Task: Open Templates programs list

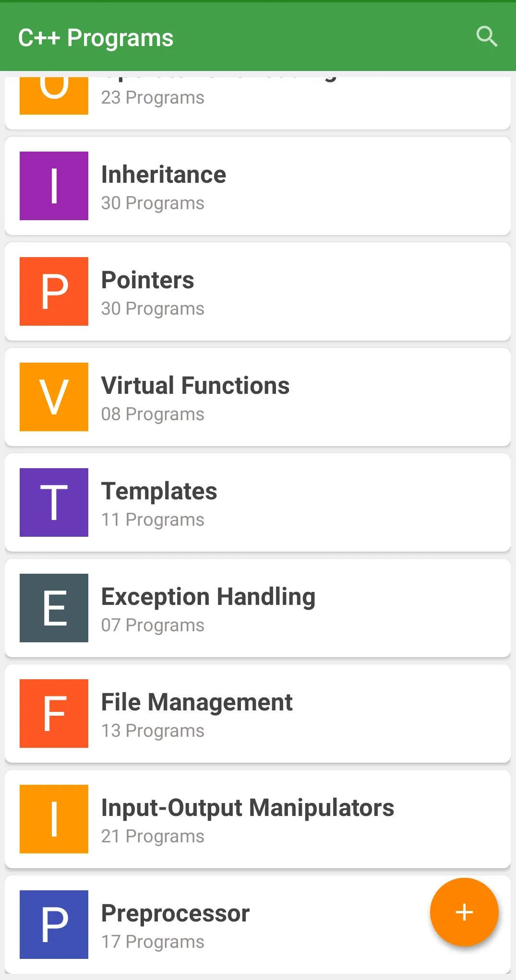Action: pos(258,503)
